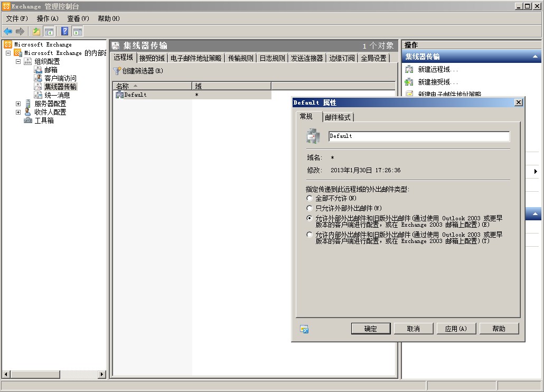Click the 帮助 button in dialog
Viewport: 544px width, 392px height.
[x=499, y=329]
